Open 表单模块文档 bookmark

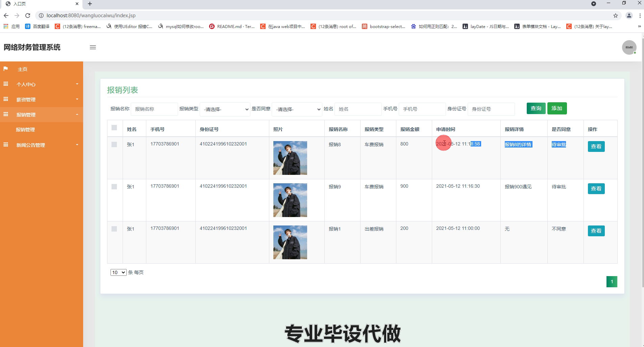coord(538,26)
